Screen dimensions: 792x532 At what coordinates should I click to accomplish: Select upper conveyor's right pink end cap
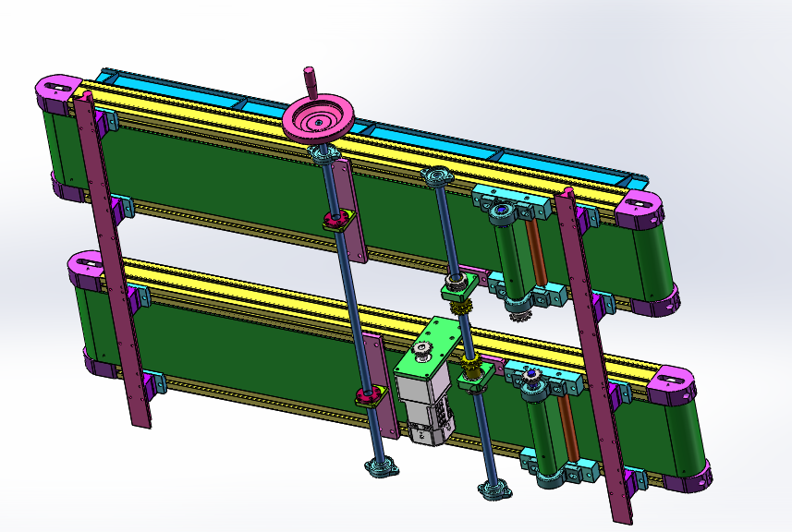coord(638,212)
